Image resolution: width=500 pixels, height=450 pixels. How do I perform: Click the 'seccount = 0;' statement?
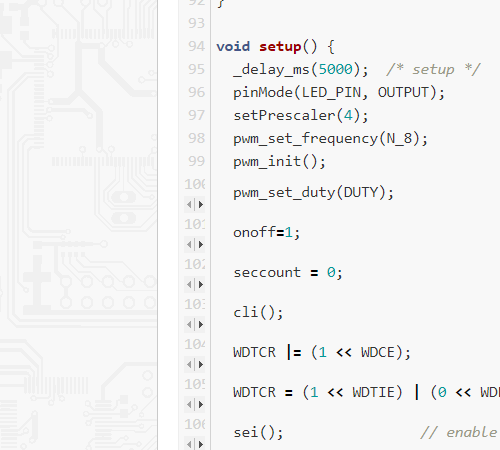(288, 273)
